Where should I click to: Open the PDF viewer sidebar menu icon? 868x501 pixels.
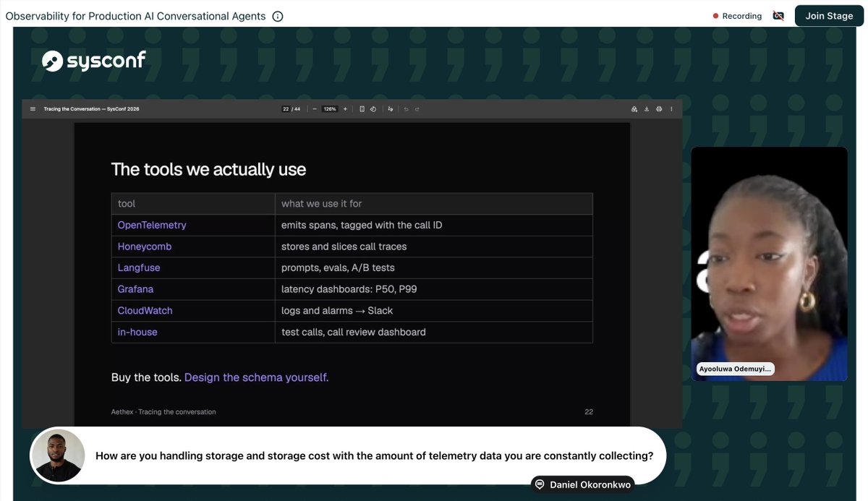tap(33, 109)
